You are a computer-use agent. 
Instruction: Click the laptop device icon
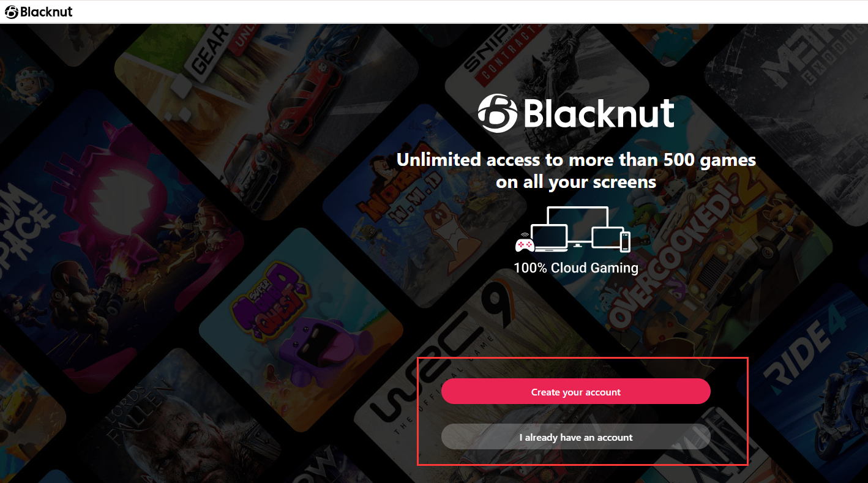coord(549,239)
